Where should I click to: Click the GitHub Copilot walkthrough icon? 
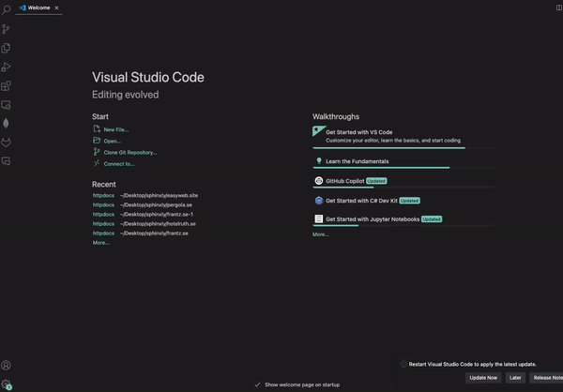[319, 181]
